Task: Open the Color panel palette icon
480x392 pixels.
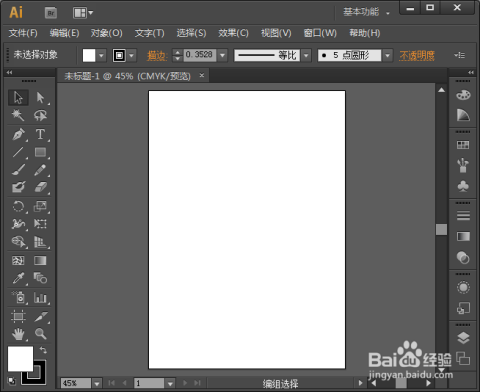Action: click(463, 95)
